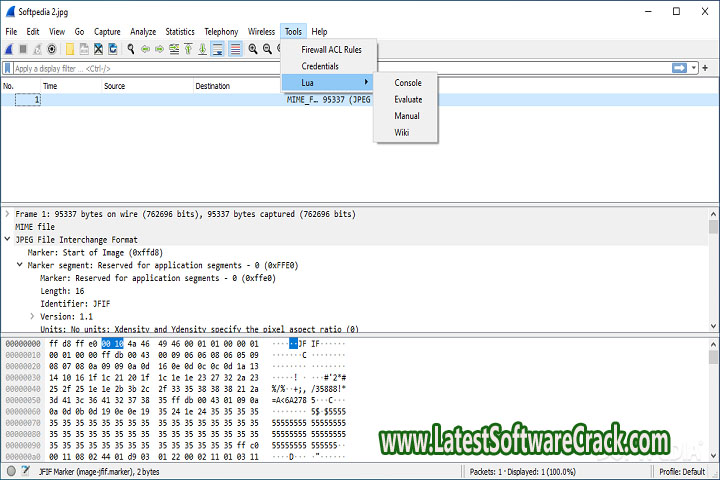Open the Go menu
Viewport: 720px width, 480px height.
pos(79,32)
